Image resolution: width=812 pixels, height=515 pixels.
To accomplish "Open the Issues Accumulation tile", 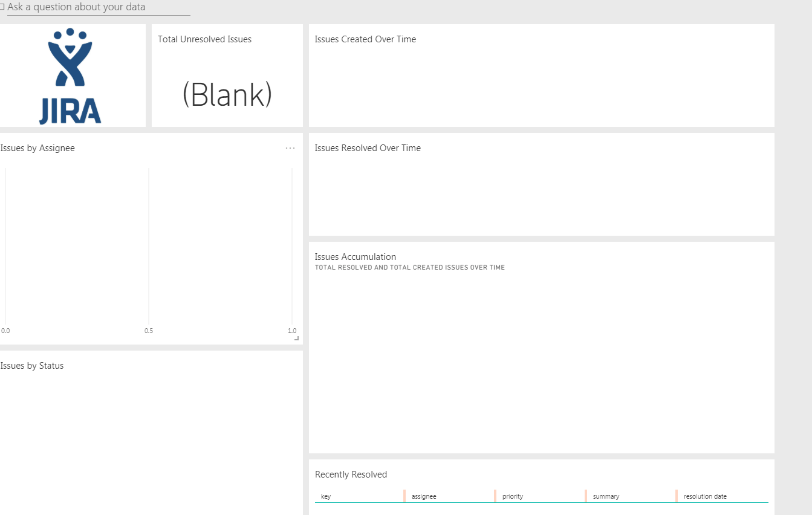I will 542,348.
